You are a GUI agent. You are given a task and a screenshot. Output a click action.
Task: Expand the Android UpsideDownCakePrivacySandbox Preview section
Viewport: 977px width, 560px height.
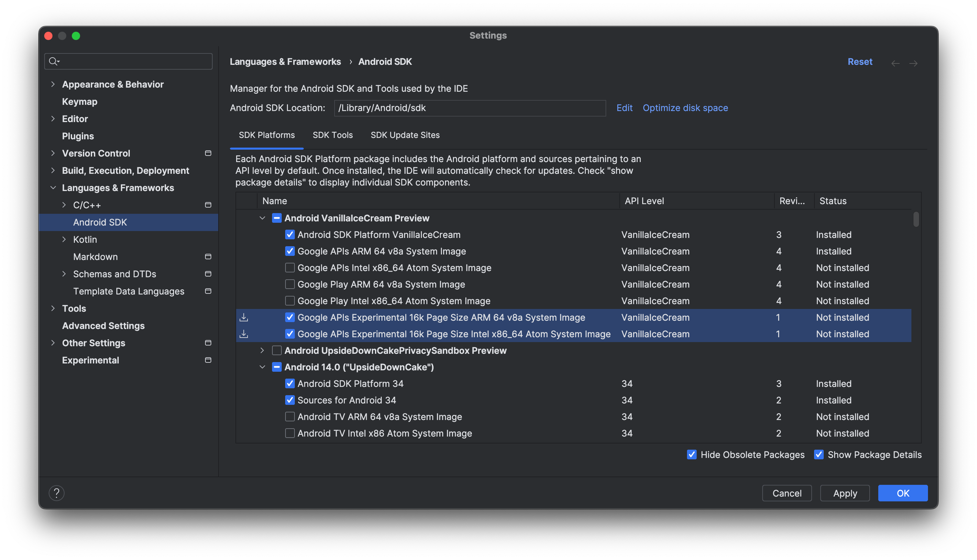point(263,350)
